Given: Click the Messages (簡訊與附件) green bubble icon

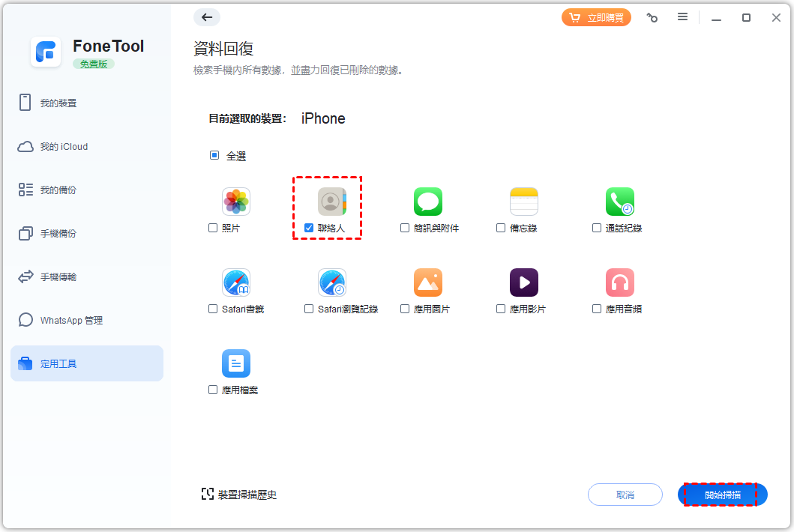Looking at the screenshot, I should [428, 202].
